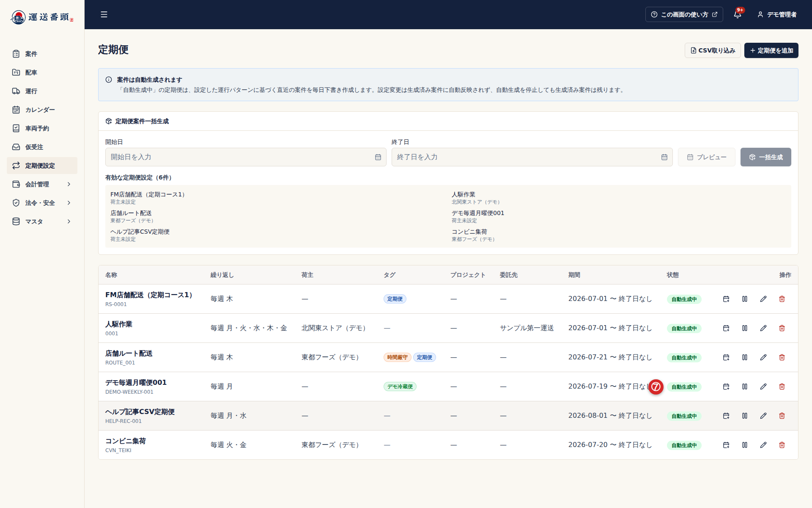
Task: Pause auto-generation for ヘルプ記事CSV定期便
Action: (x=745, y=416)
